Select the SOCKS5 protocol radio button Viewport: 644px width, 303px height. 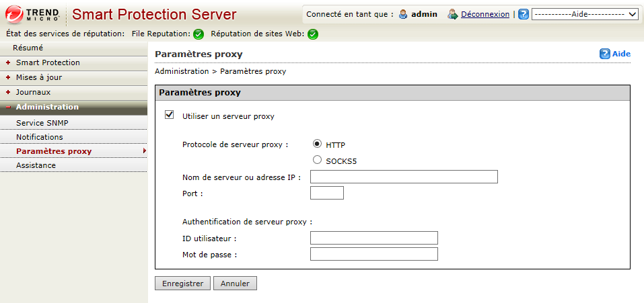317,160
